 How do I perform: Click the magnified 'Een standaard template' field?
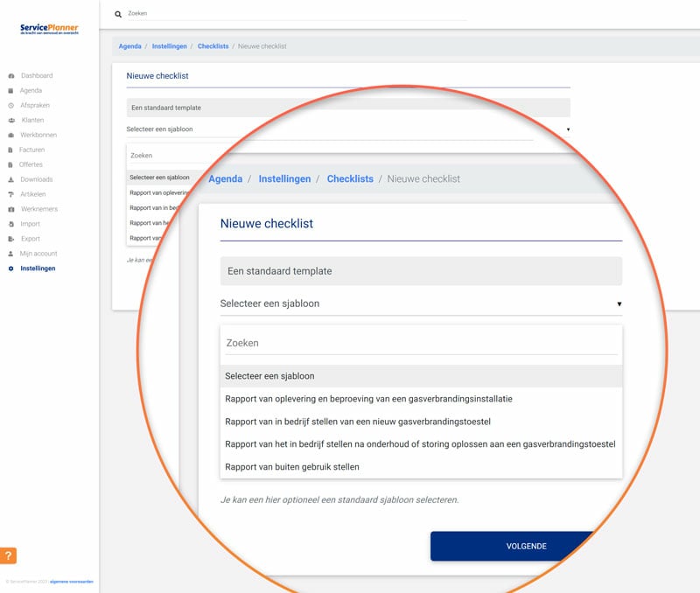pyautogui.click(x=421, y=271)
